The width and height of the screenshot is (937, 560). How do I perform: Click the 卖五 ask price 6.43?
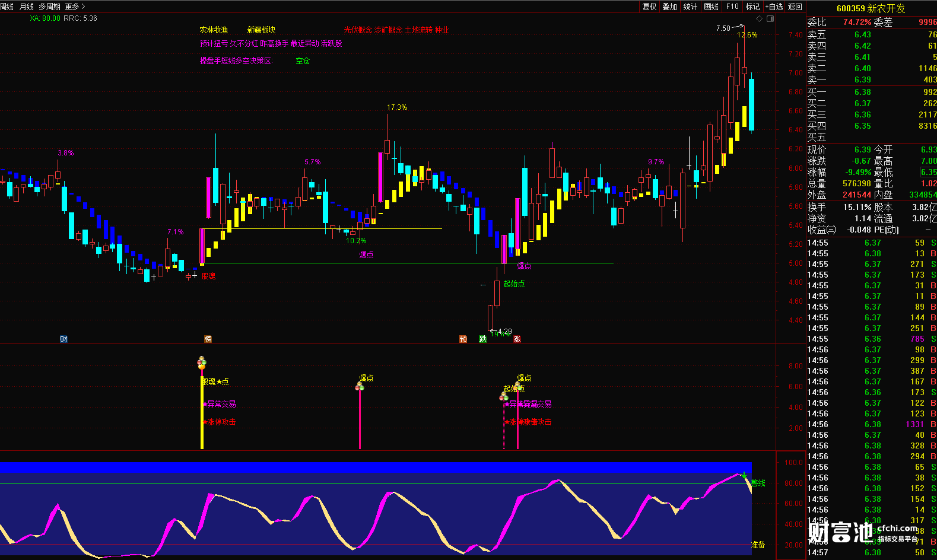point(863,34)
